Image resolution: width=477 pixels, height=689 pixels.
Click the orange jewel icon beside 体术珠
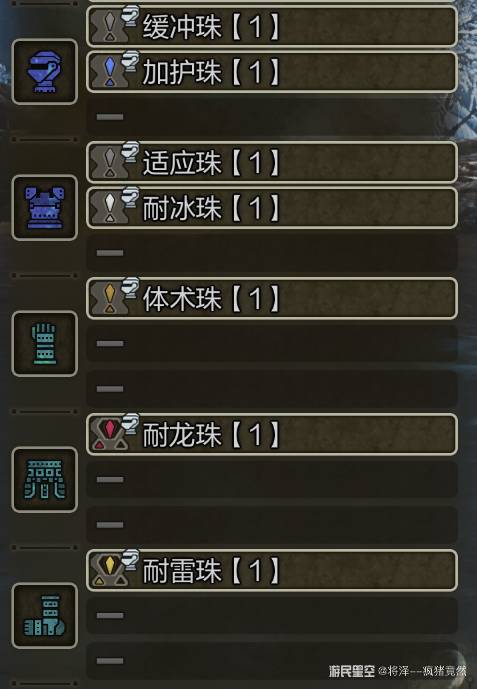110,298
